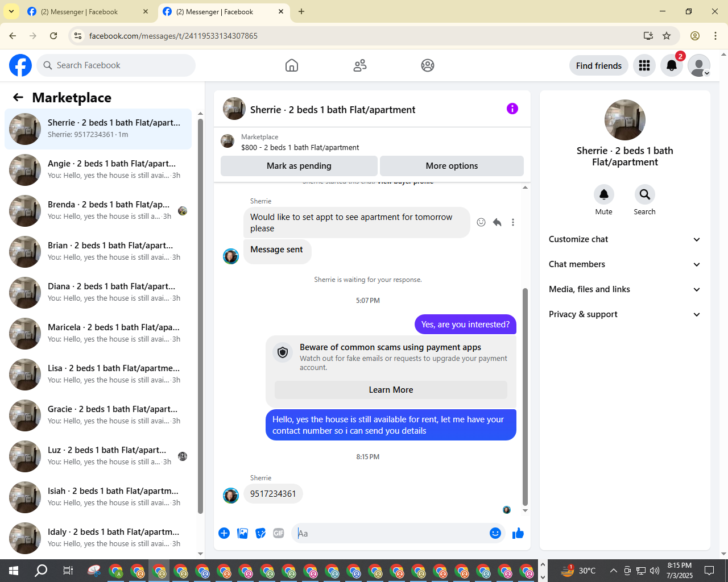
Task: Open Windows Start menu
Action: [x=14, y=571]
